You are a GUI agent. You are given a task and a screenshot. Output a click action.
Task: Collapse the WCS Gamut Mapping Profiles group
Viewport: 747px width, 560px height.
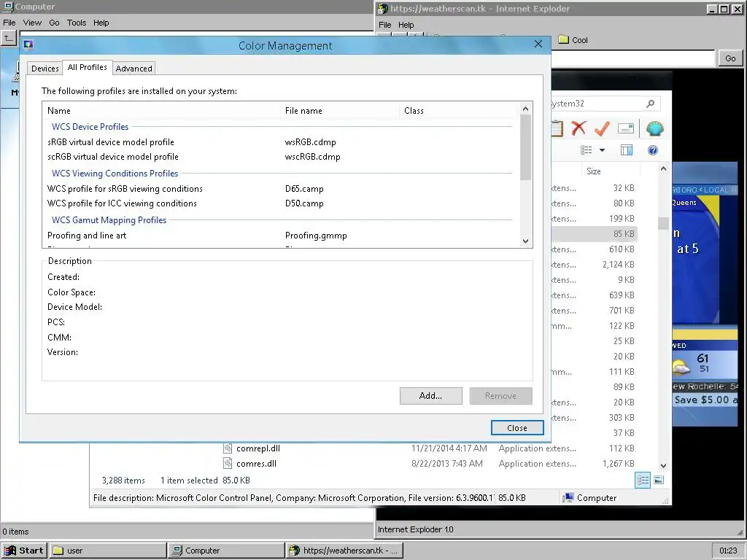[x=109, y=220]
